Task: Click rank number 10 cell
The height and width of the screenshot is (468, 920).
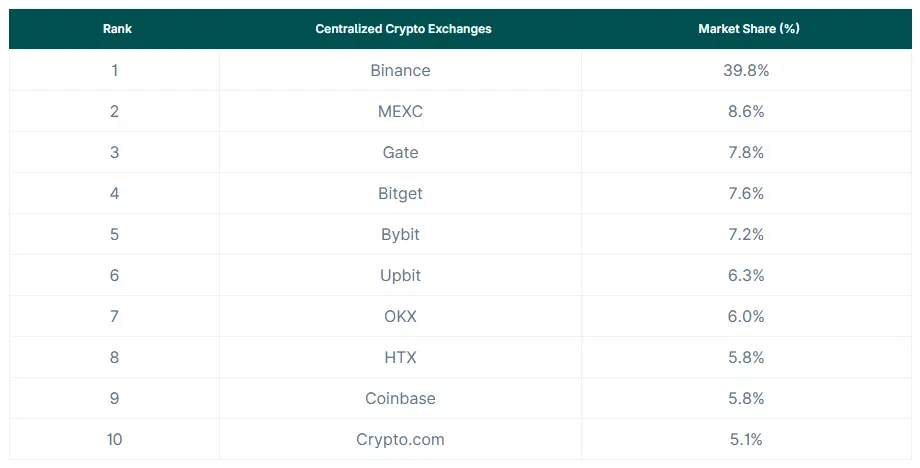Action: point(114,440)
